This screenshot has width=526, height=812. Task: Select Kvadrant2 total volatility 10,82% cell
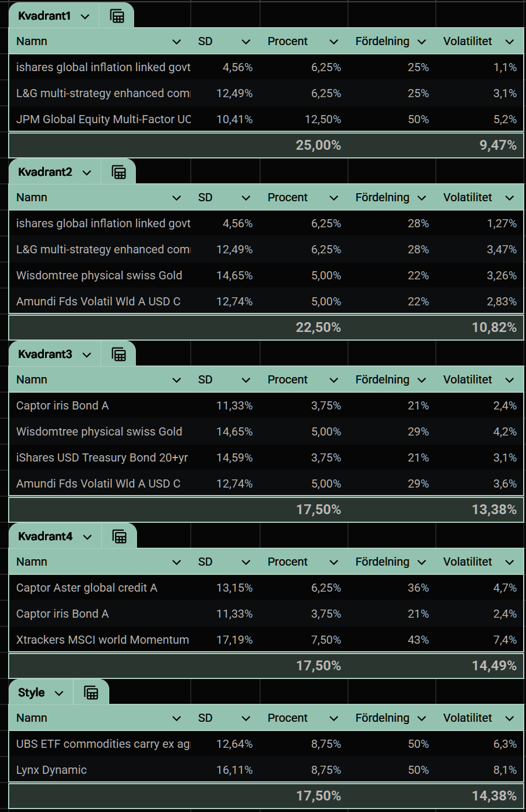pos(480,327)
